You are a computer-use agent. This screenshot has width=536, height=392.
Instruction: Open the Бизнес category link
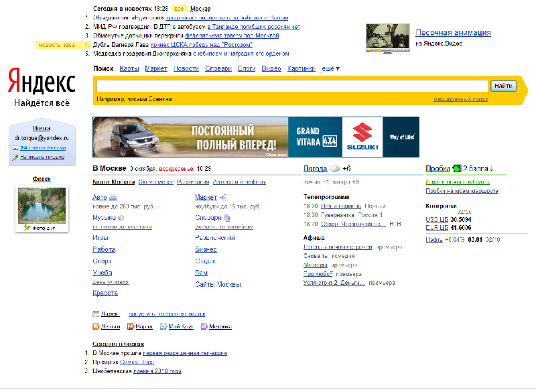(206, 249)
